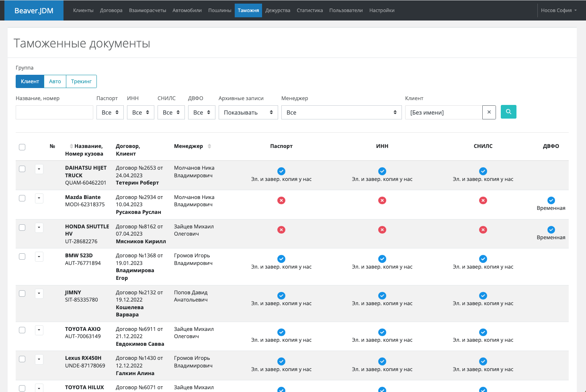Click red ИНН cross for HONDA SHUTTLE

pos(382,230)
